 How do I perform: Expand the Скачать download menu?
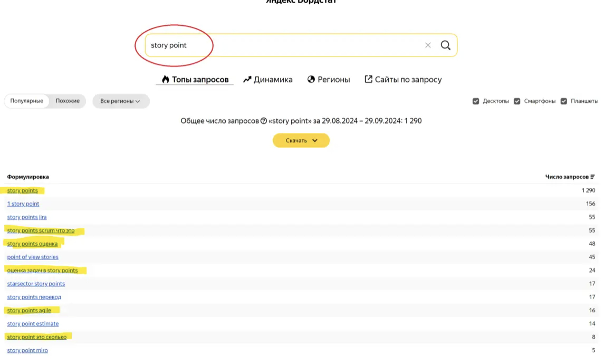pos(301,140)
